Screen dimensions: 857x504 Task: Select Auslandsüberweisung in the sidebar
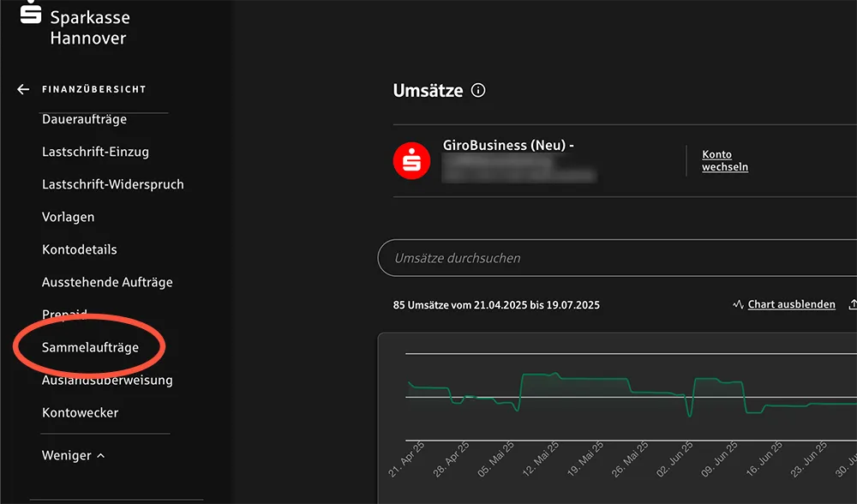[107, 380]
